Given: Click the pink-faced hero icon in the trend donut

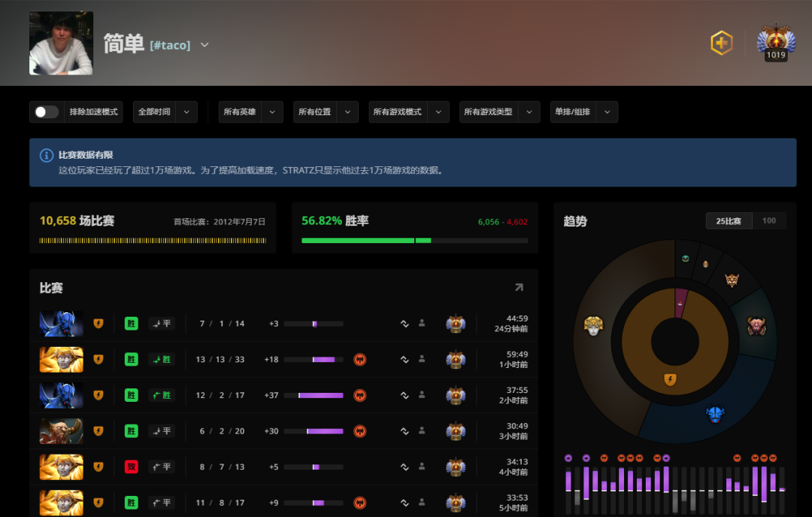Looking at the screenshot, I should 756,326.
